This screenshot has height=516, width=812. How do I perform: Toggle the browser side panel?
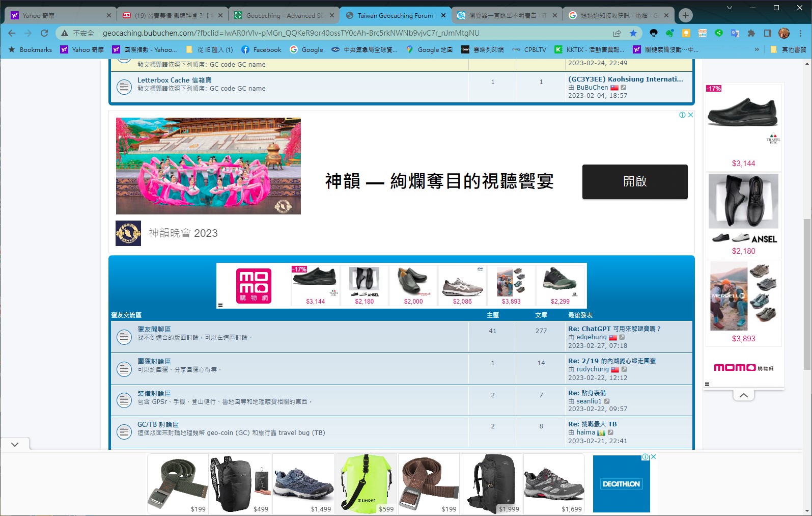(767, 33)
